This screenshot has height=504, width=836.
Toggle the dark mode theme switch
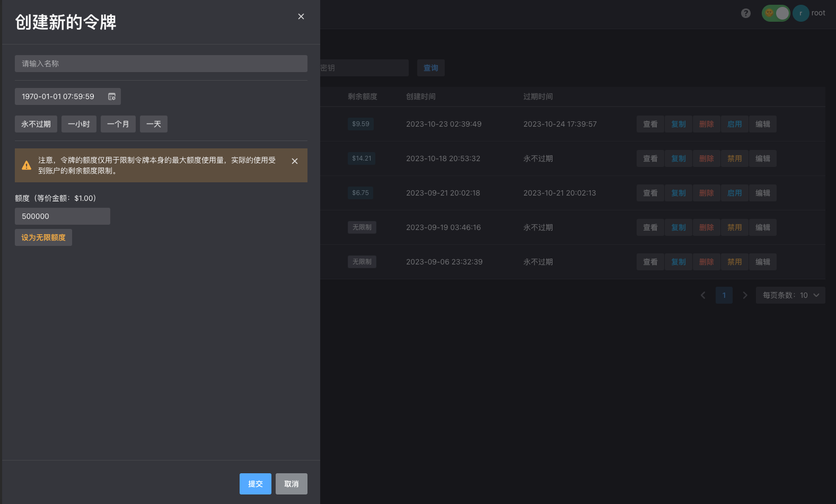pos(776,13)
